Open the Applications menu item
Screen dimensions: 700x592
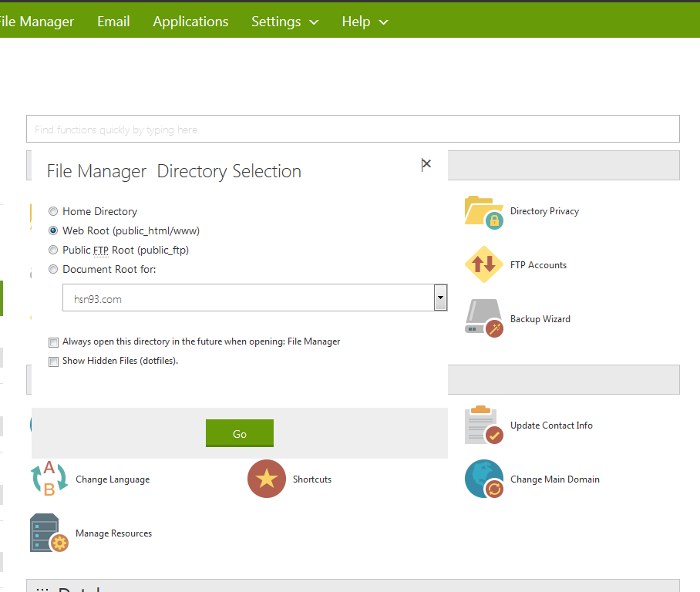[190, 22]
